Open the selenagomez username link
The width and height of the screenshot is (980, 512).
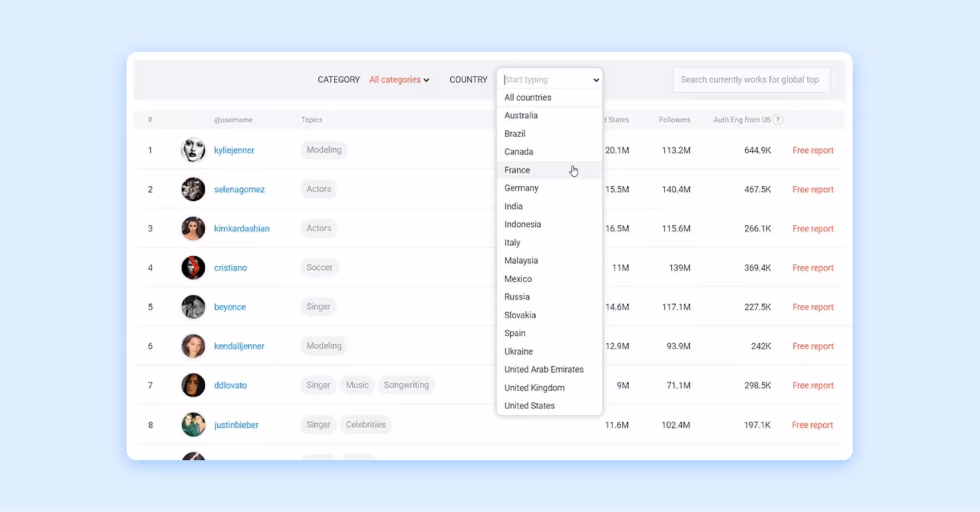[x=240, y=189]
